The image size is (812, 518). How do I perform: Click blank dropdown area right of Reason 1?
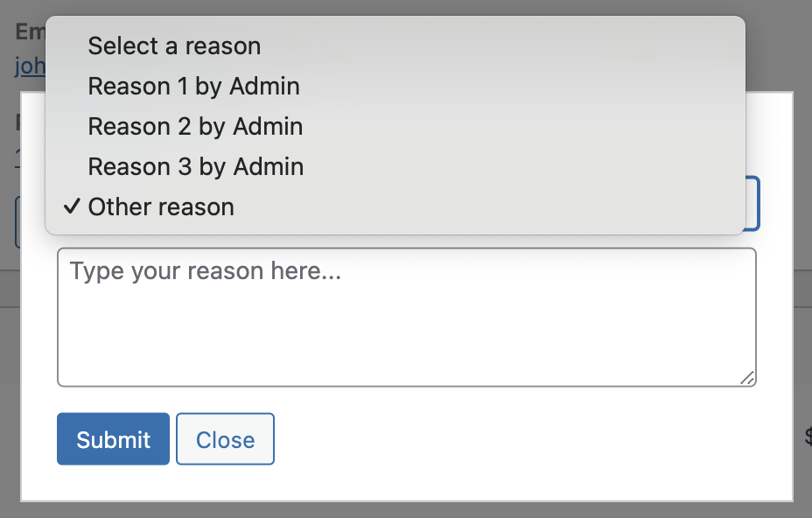point(518,86)
